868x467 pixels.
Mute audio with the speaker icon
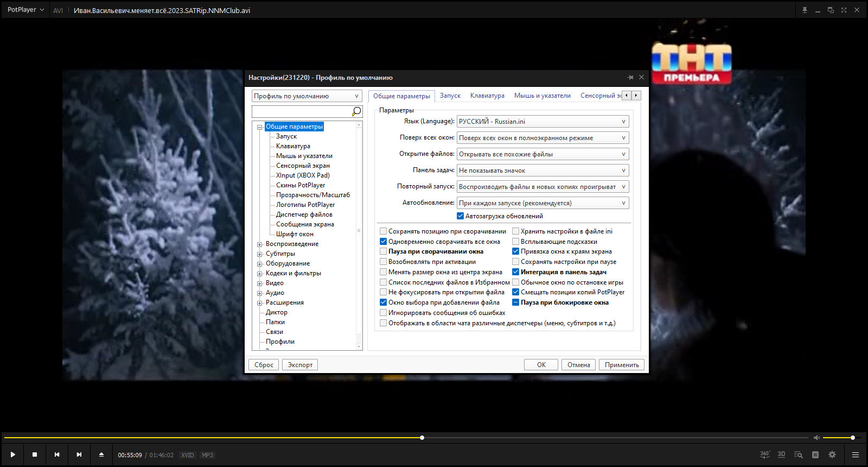pos(816,438)
